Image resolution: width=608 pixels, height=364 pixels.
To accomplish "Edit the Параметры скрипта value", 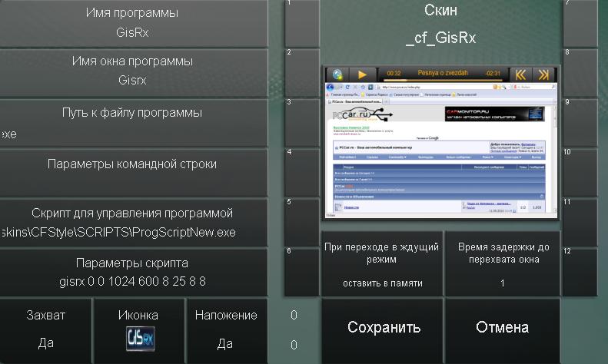I will click(134, 272).
